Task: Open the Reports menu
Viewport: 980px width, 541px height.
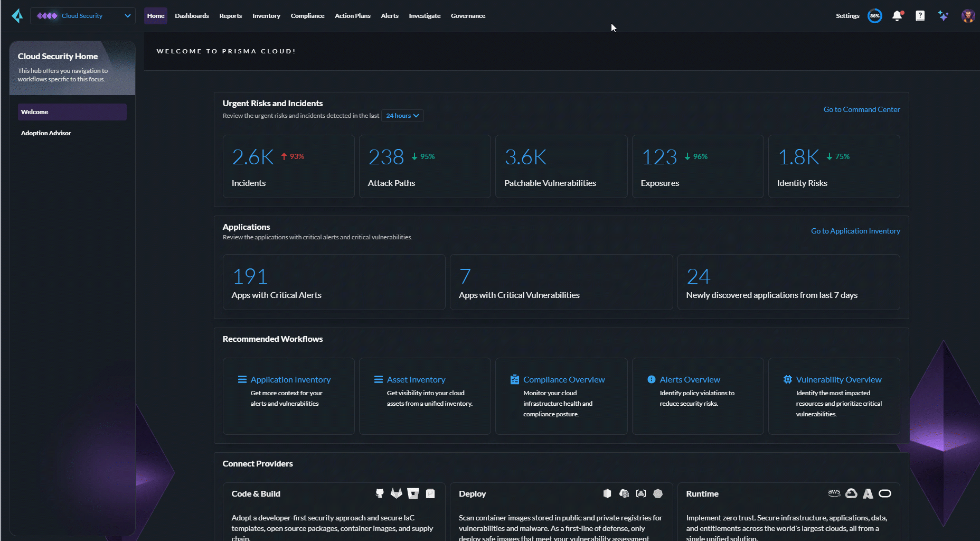Action: [x=231, y=16]
